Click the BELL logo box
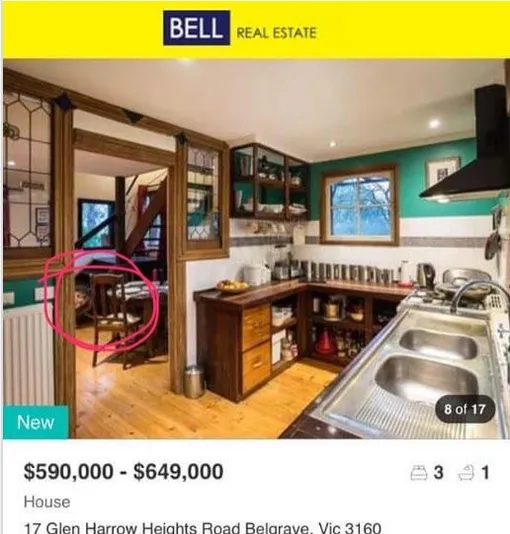Screen dimensions: 510x534 196,28
